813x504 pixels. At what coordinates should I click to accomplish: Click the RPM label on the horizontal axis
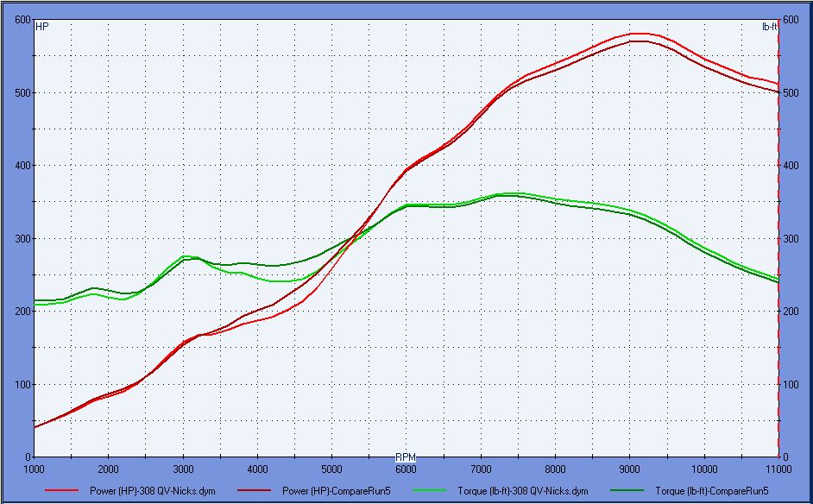(x=406, y=457)
